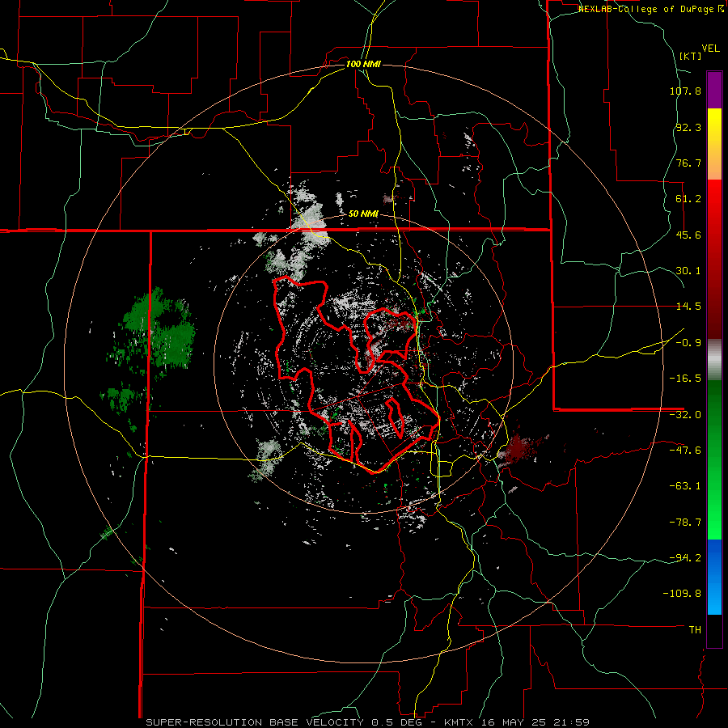Select the -32.0 scale value
This screenshot has height=728, width=728.
pyautogui.click(x=685, y=415)
